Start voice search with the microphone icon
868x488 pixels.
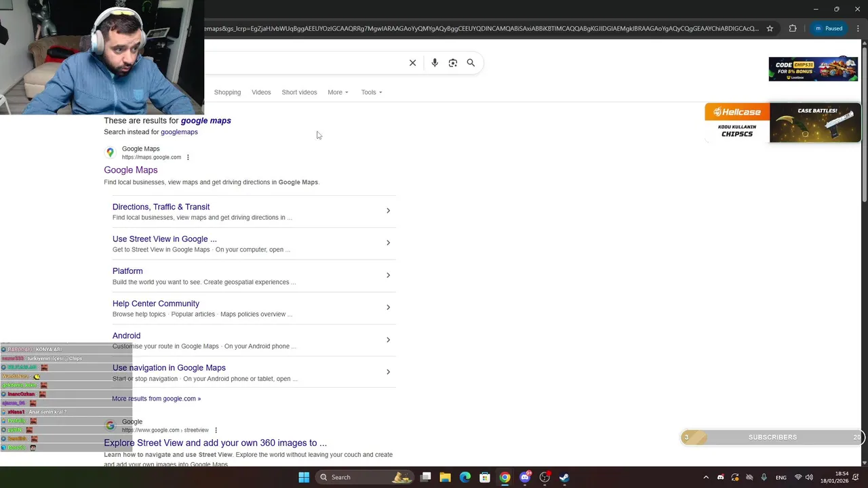click(x=435, y=63)
